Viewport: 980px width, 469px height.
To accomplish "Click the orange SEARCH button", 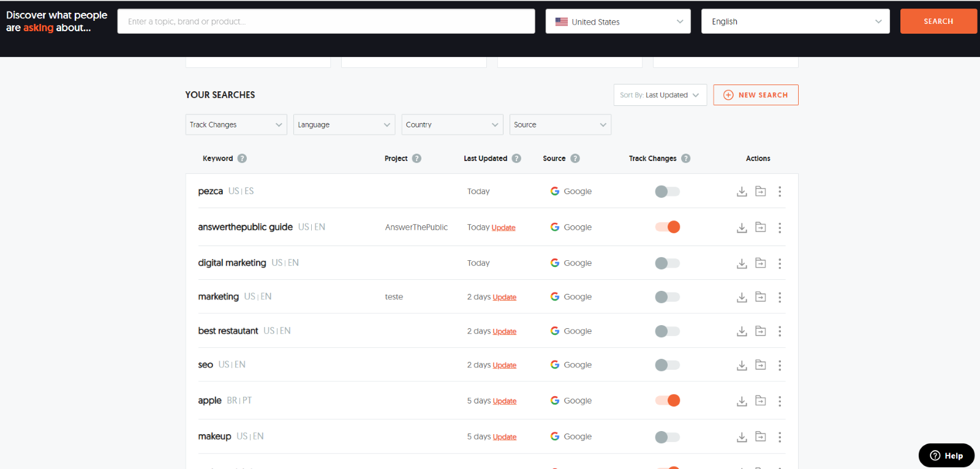I will pos(938,21).
